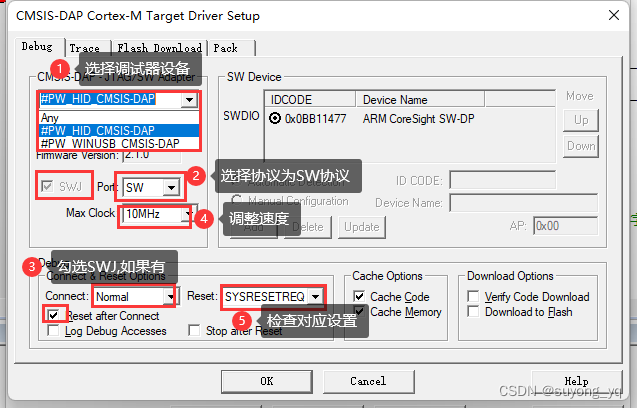Open the Port SW dropdown
This screenshot has width=637, height=408.
(x=171, y=187)
